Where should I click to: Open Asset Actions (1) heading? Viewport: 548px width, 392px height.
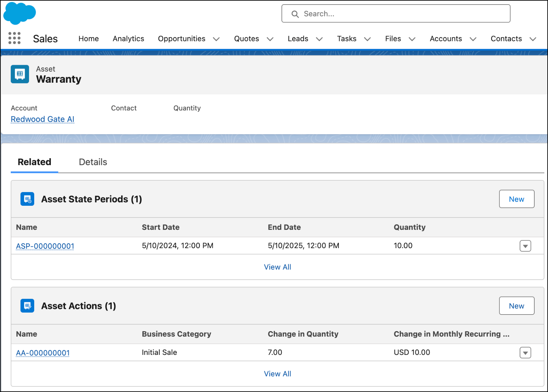tap(79, 306)
